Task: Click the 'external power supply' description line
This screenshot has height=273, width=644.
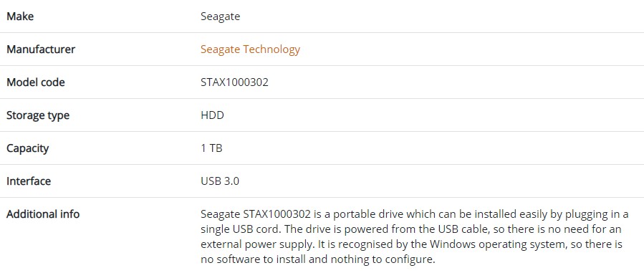Action: [x=411, y=244]
